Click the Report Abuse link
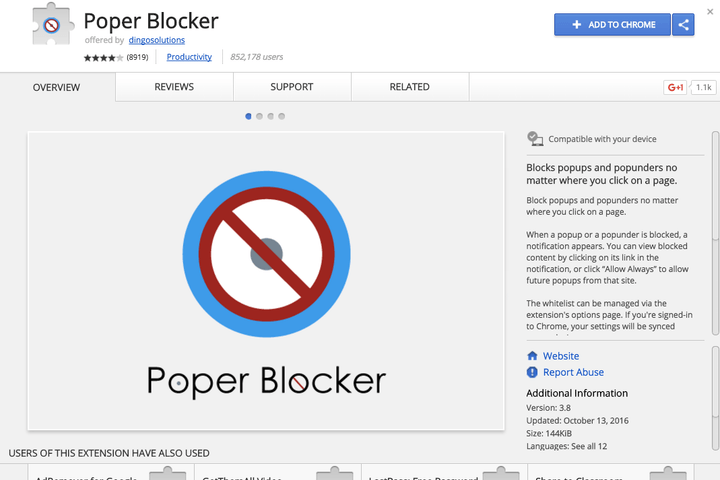 [573, 372]
